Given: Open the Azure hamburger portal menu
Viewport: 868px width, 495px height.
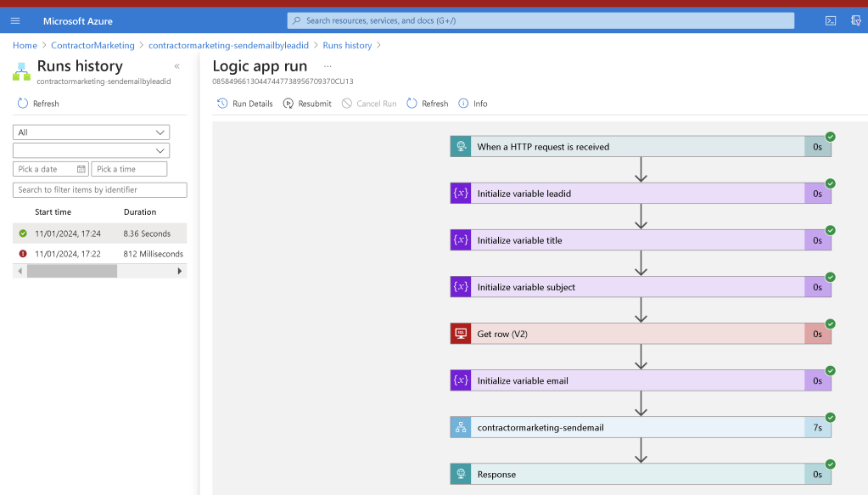Looking at the screenshot, I should click(x=15, y=21).
